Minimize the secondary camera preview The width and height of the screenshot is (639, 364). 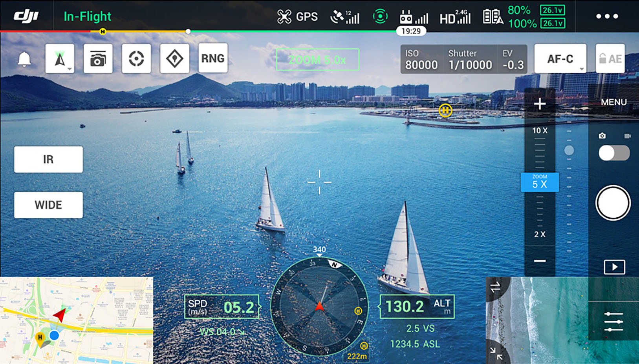point(496,353)
